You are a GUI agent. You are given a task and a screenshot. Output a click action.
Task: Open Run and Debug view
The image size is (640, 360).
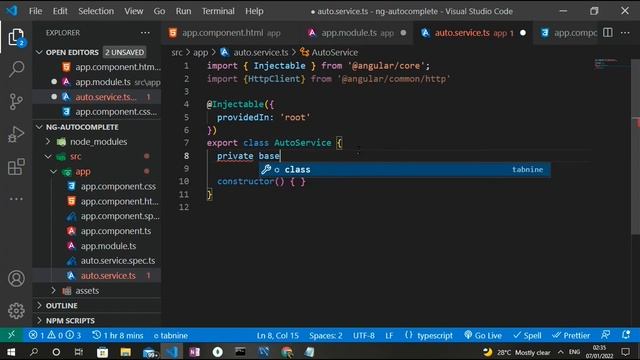click(16, 134)
